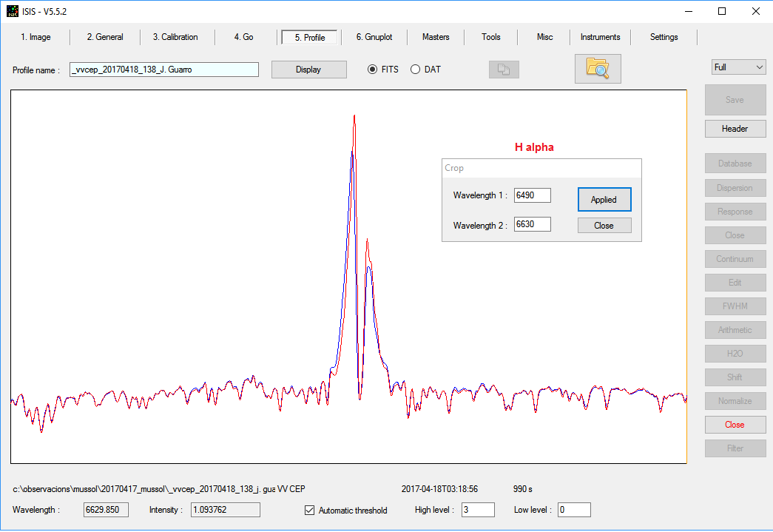Open the folder browse icon

click(597, 69)
